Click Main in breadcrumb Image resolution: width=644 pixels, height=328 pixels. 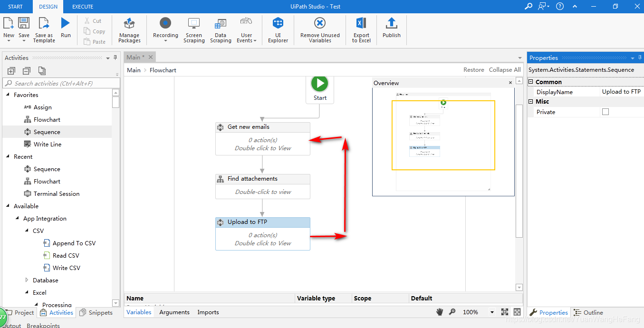(x=134, y=70)
